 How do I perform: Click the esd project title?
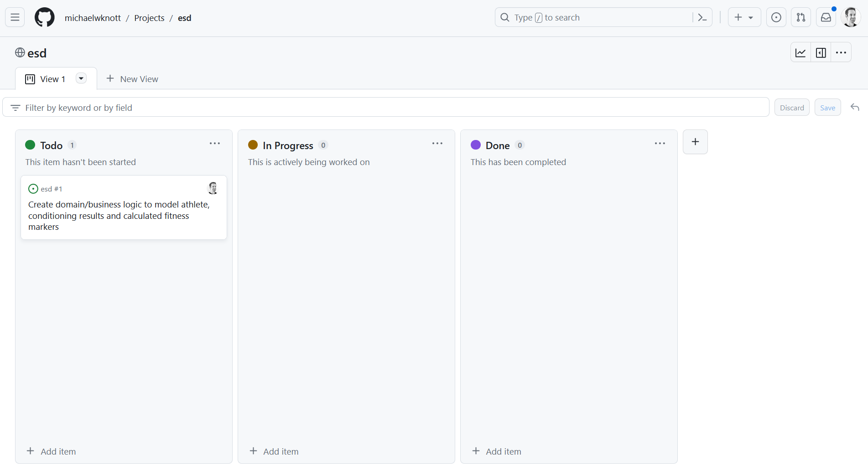37,53
